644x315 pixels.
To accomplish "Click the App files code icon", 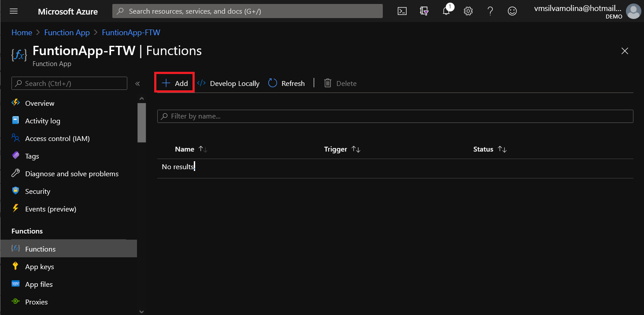I will [x=16, y=284].
